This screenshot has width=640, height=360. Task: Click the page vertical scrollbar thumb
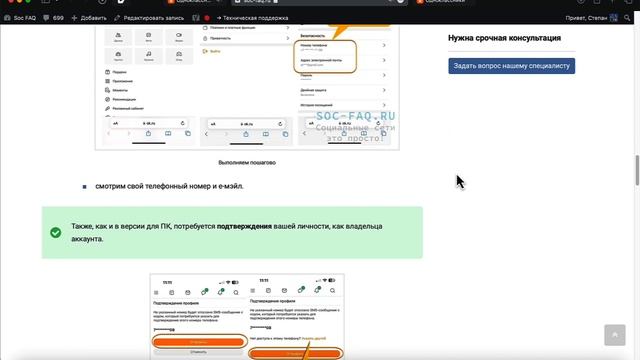click(x=637, y=170)
